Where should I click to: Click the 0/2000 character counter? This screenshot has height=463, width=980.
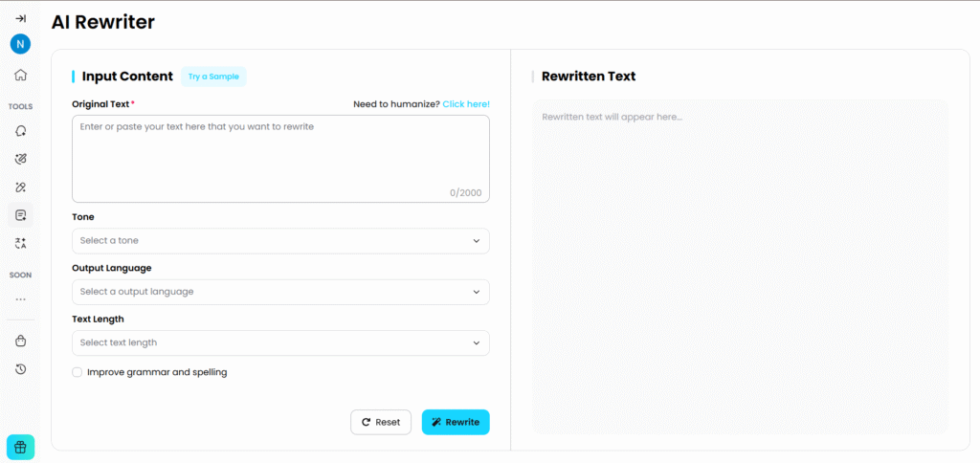466,193
